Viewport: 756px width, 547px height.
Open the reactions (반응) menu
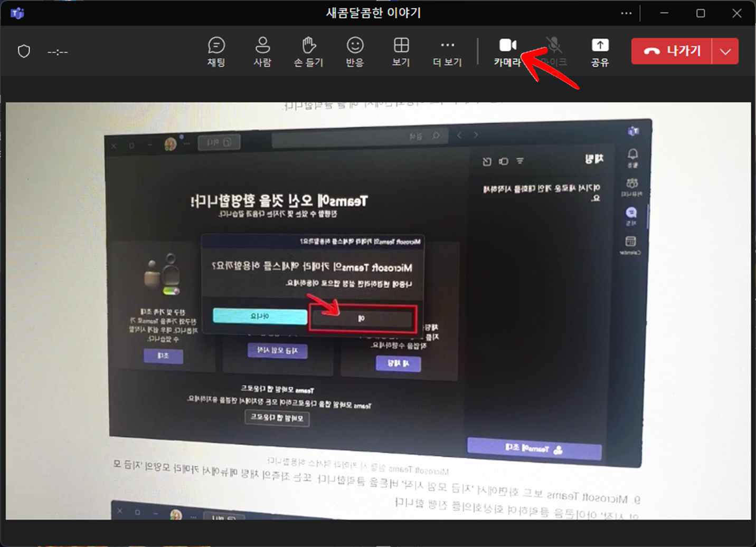355,52
